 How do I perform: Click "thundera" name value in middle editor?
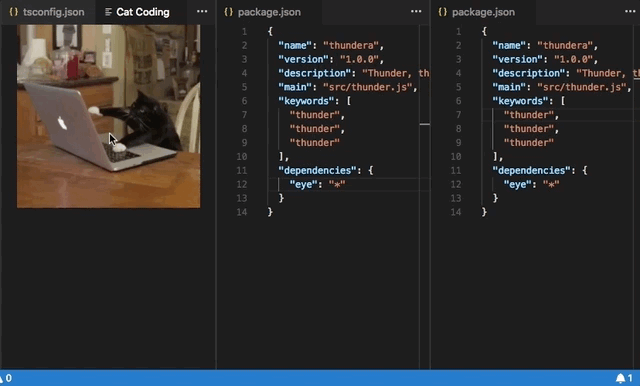click(351, 45)
